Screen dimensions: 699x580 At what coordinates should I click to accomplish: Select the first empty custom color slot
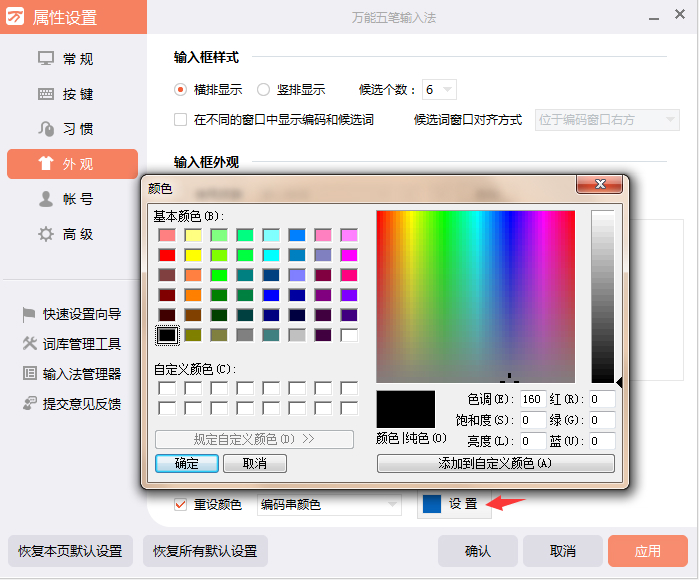[167, 388]
